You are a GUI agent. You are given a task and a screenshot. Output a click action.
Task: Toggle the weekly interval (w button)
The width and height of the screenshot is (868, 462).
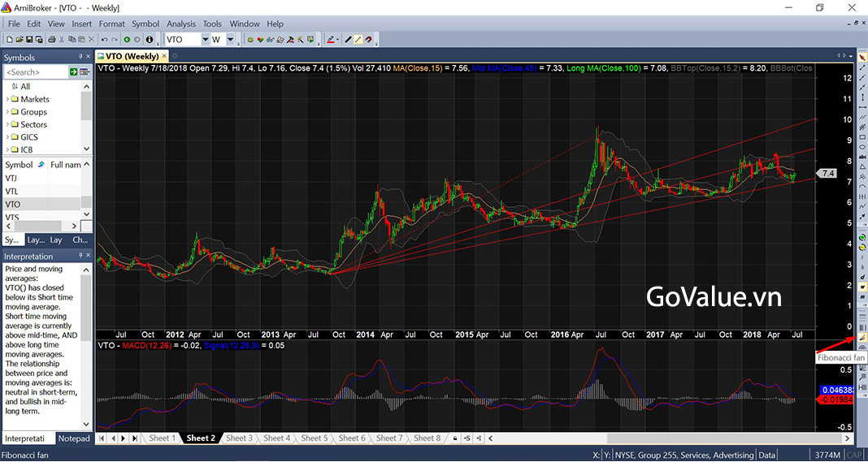[x=862, y=287]
